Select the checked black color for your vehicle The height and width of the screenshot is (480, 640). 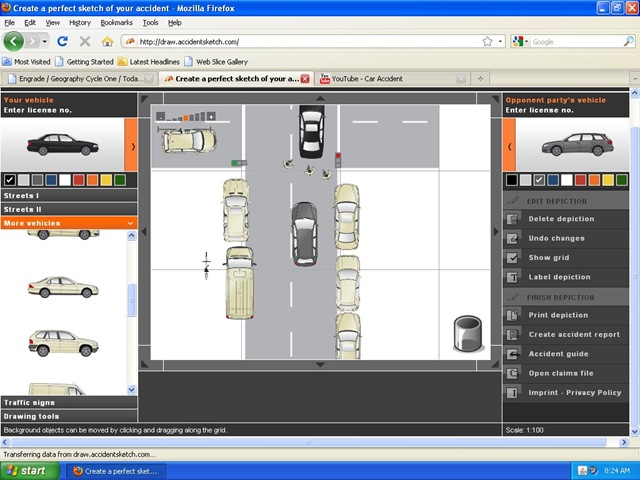[x=10, y=180]
